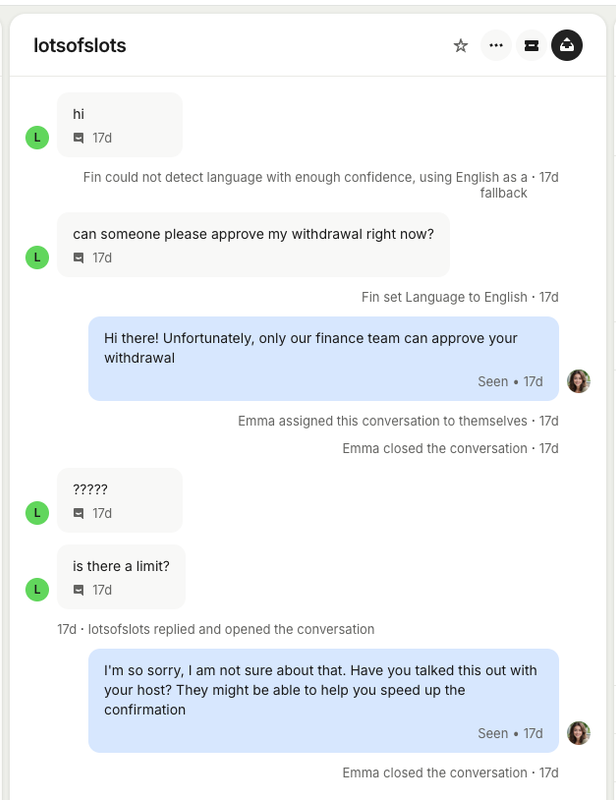Click the channel icon under the withdrawal request
This screenshot has width=616, height=800.
79,258
